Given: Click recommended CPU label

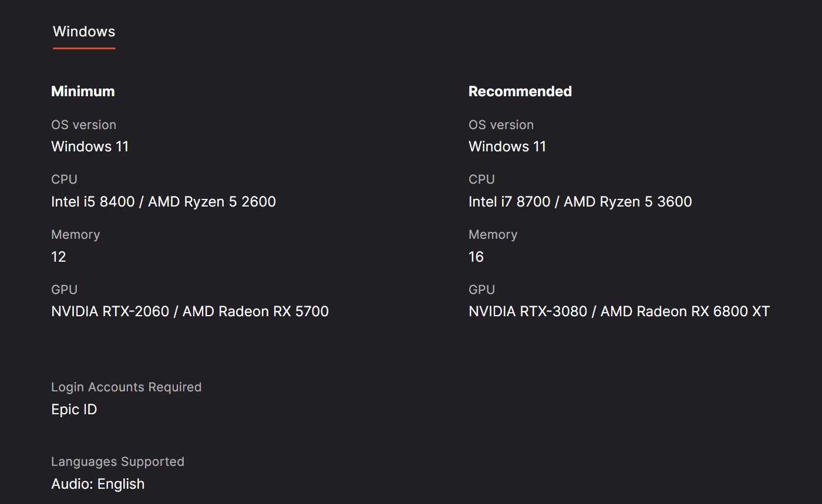Looking at the screenshot, I should (481, 180).
